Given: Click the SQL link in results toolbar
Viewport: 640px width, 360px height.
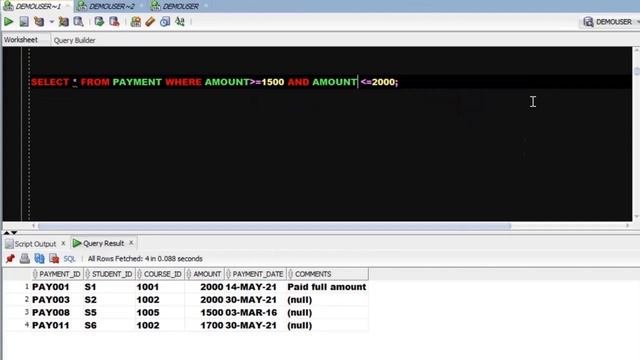Looking at the screenshot, I should (69, 259).
